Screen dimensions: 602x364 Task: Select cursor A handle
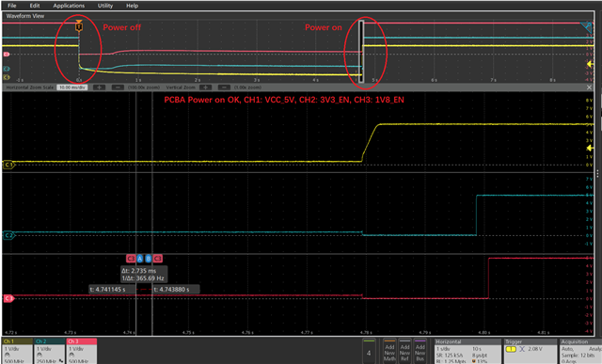click(x=140, y=259)
